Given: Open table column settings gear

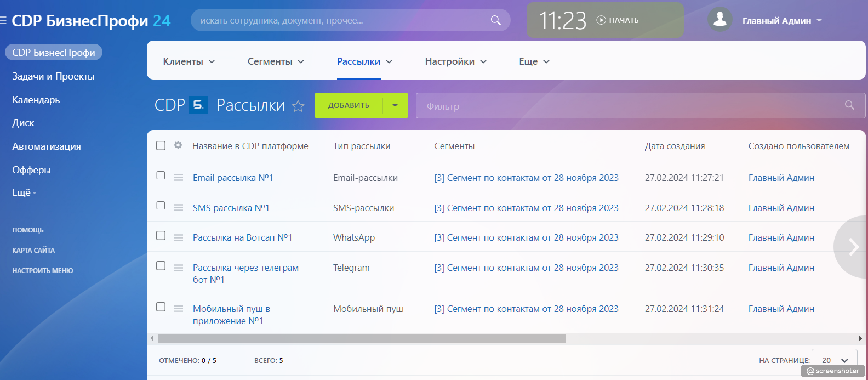Looking at the screenshot, I should coord(178,145).
